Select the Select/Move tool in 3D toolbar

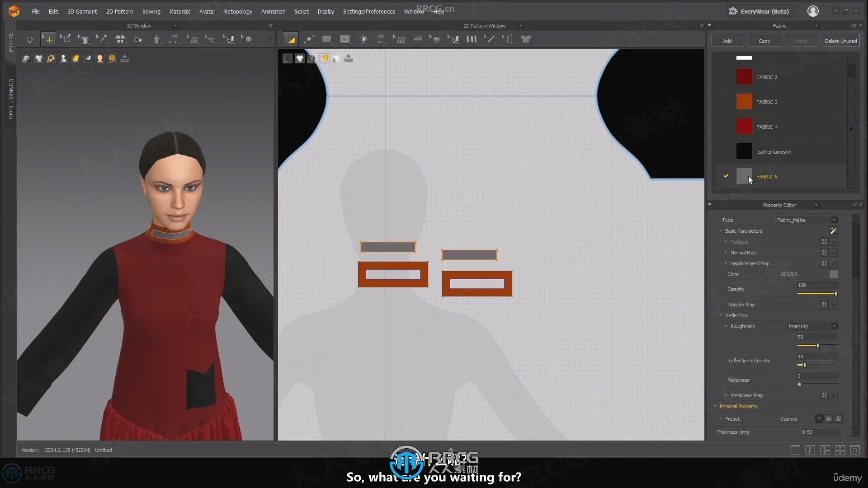click(48, 40)
